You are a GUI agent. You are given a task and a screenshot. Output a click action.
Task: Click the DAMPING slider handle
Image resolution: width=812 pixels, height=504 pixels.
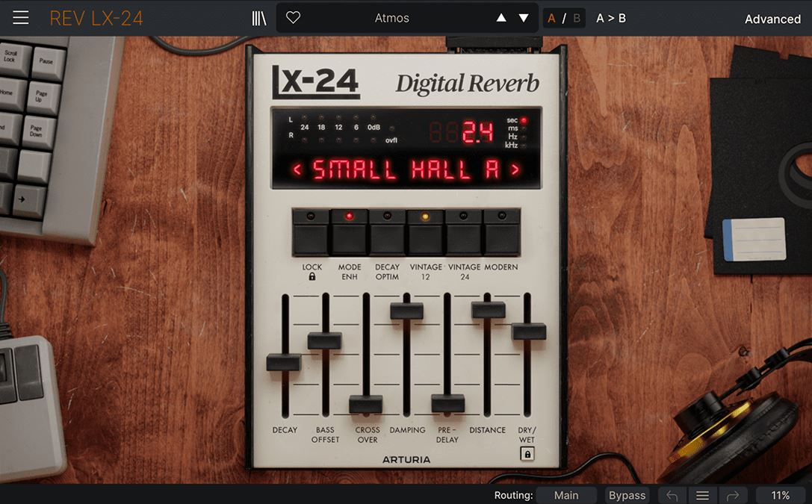pyautogui.click(x=406, y=311)
